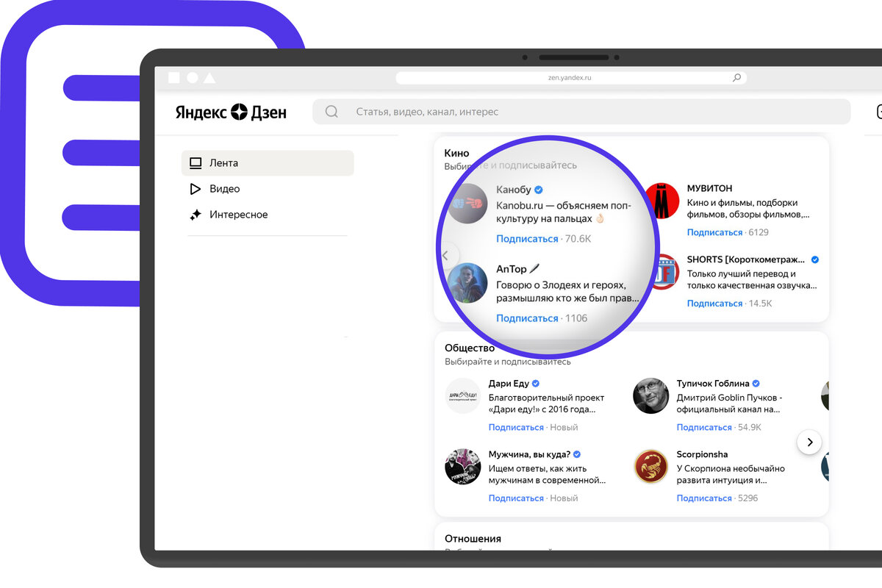Click the Тупичок Гоблина verified badge
Screen dimensions: 882x588
tap(756, 384)
